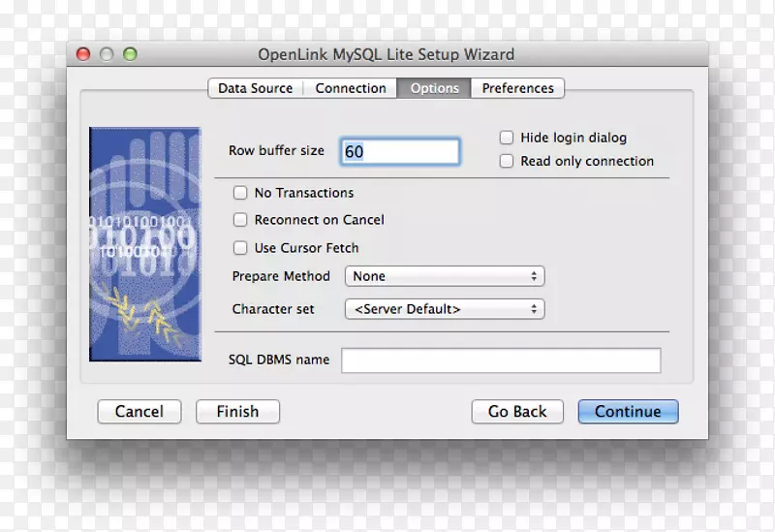Screen dimensions: 775x532
Task: Click the Go Back button
Action: click(517, 412)
